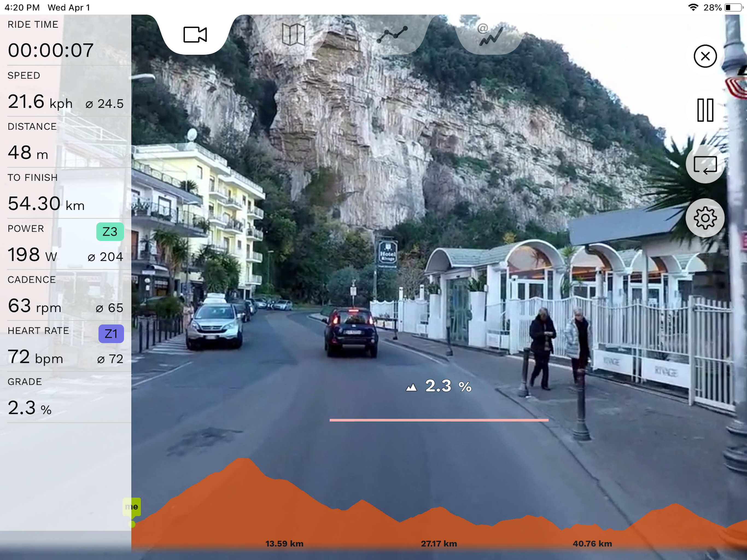
Task: Tap the pink grade indicator bar
Action: [439, 420]
